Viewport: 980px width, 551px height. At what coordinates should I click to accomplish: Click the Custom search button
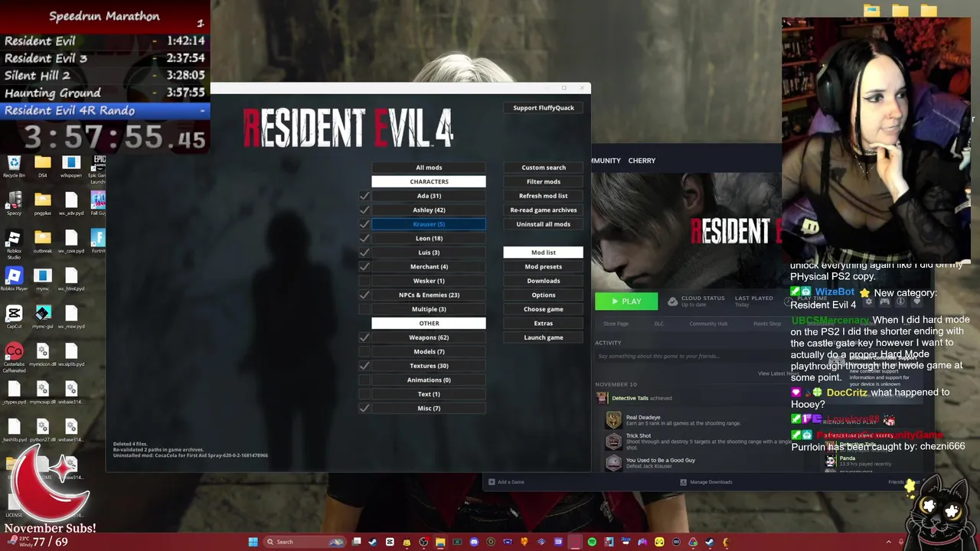pyautogui.click(x=544, y=168)
